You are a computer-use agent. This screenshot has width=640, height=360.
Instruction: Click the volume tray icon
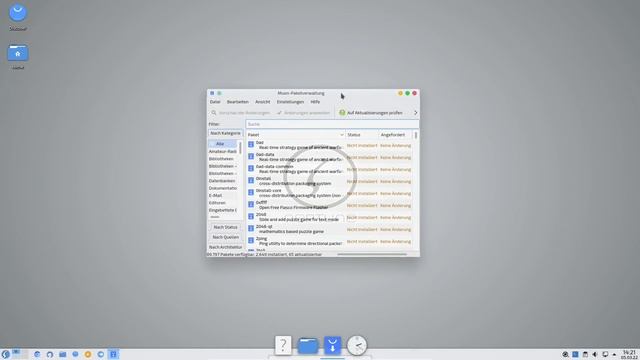coord(595,354)
